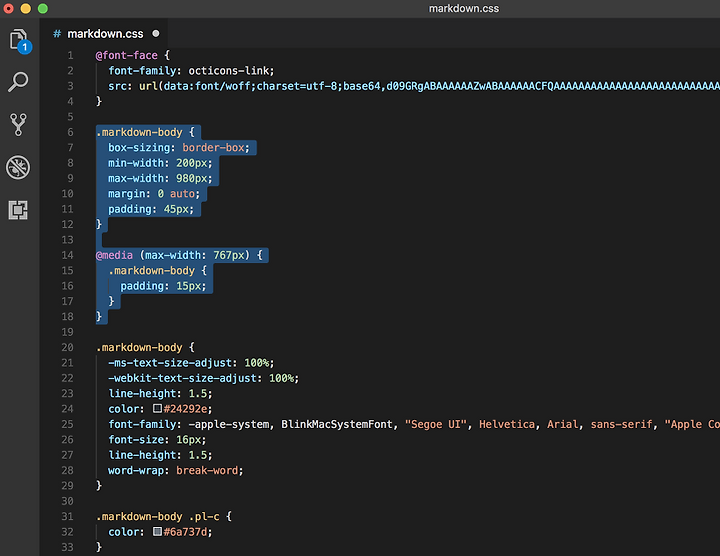Click the .markdown-body selector on line 6
This screenshot has width=720, height=556.
pyautogui.click(x=139, y=132)
